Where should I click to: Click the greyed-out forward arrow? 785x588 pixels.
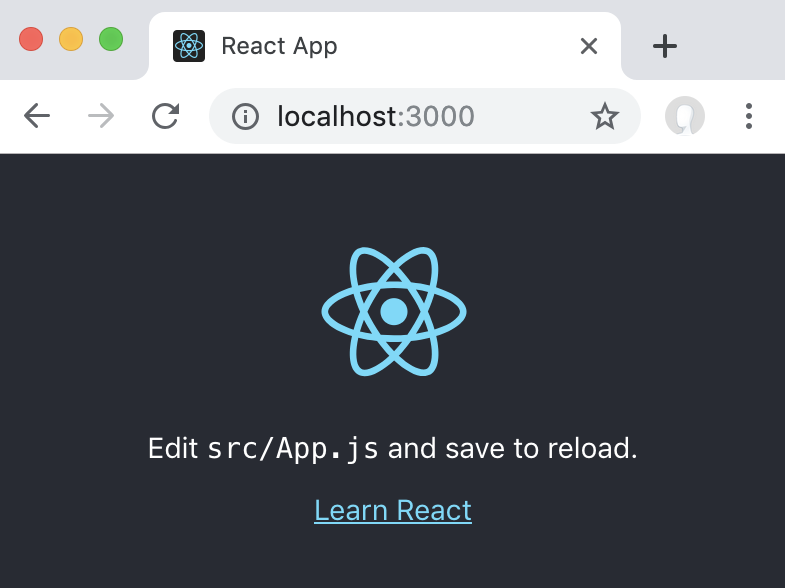101,117
